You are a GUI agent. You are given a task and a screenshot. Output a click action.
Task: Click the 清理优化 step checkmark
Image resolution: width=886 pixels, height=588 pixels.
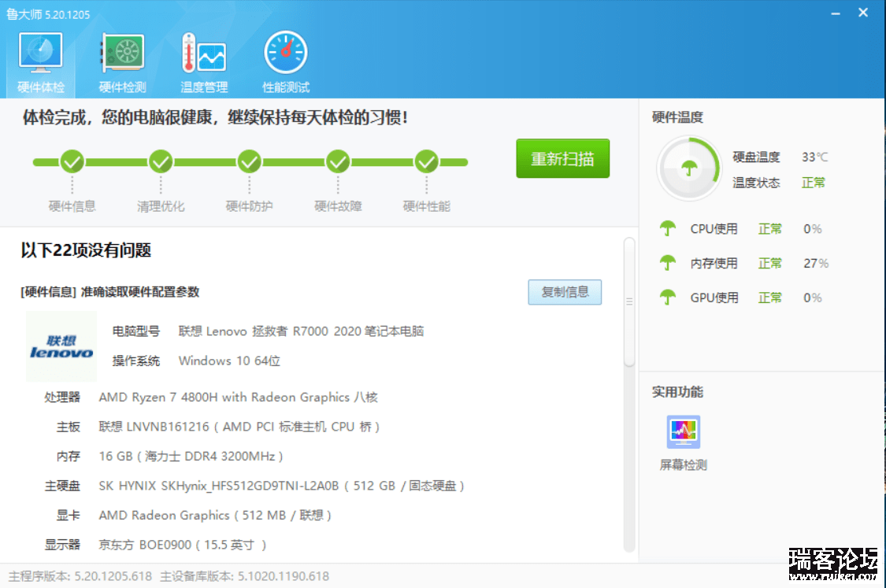(161, 162)
